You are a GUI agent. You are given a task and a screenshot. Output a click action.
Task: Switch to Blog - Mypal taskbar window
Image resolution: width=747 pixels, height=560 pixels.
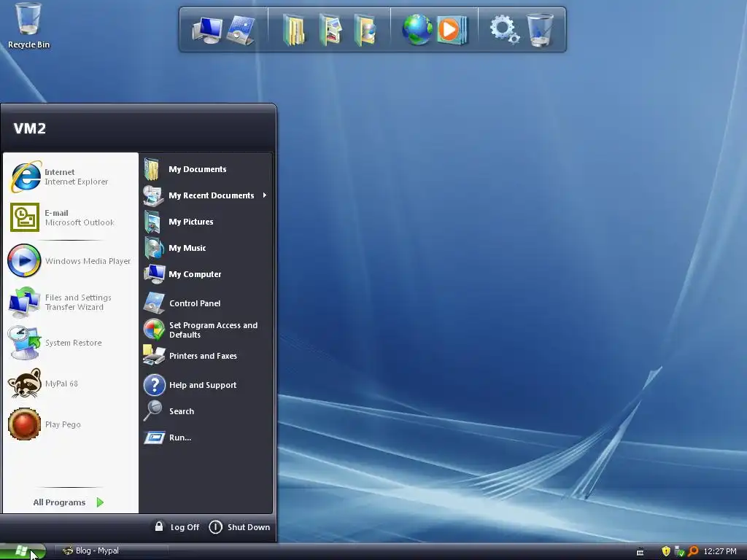(x=111, y=551)
